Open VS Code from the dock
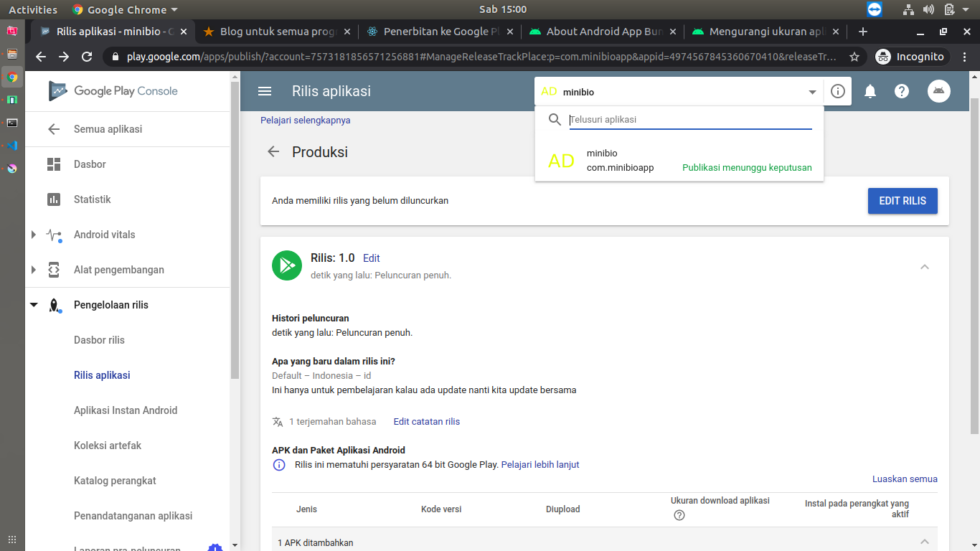Screen dimensions: 980x551 click(x=12, y=146)
